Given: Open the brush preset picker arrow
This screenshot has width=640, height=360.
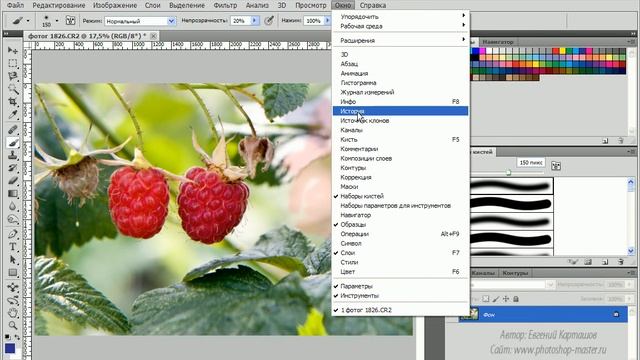Looking at the screenshot, I should pyautogui.click(x=57, y=20).
